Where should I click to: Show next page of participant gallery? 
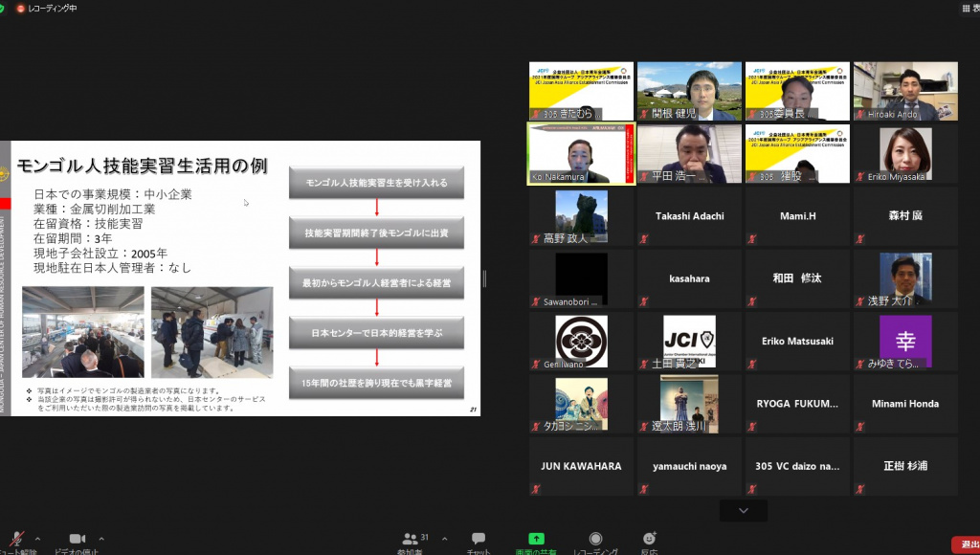pyautogui.click(x=744, y=511)
